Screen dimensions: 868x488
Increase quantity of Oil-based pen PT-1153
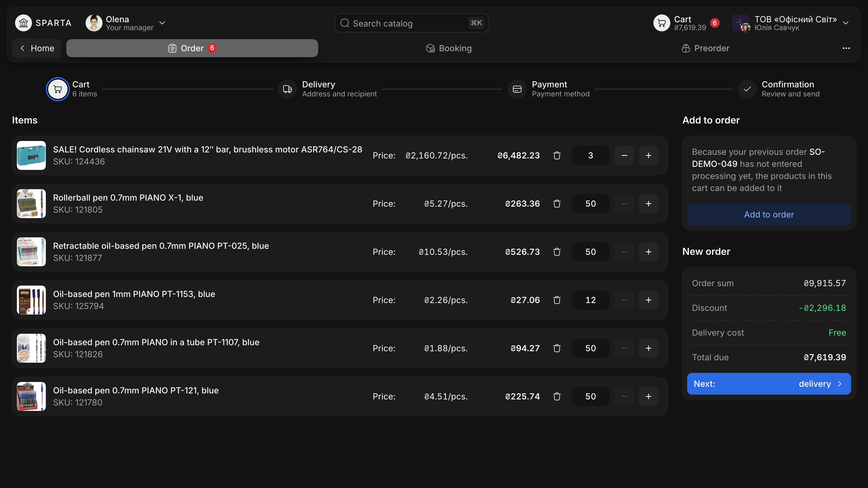648,300
